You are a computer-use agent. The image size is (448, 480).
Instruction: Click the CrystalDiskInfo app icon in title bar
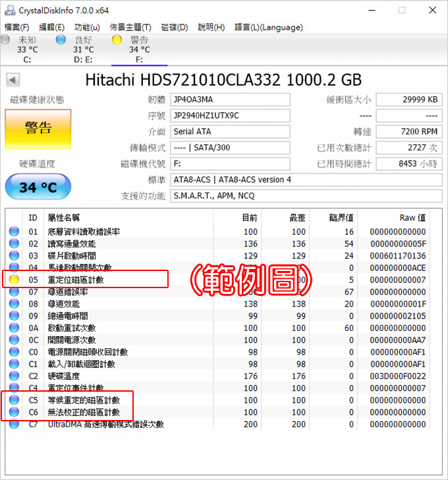[x=10, y=10]
